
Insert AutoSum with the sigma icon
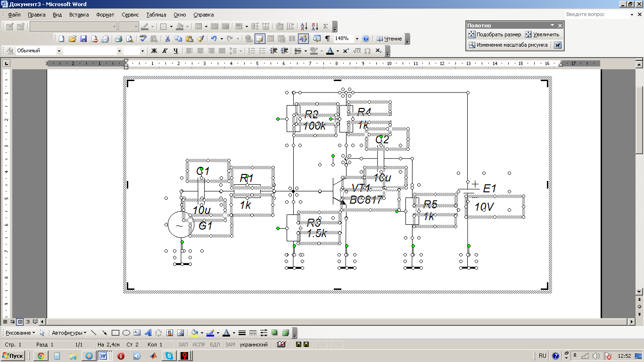click(325, 26)
